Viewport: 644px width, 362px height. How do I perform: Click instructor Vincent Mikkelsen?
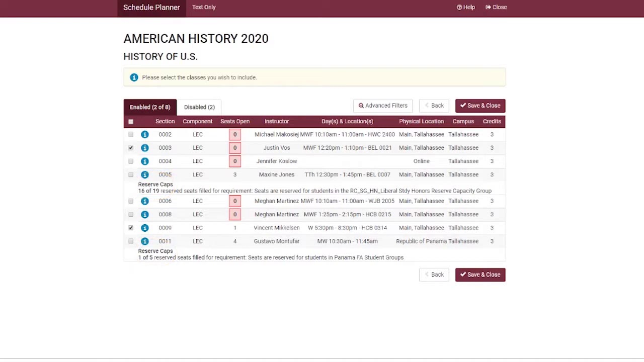[277, 228]
